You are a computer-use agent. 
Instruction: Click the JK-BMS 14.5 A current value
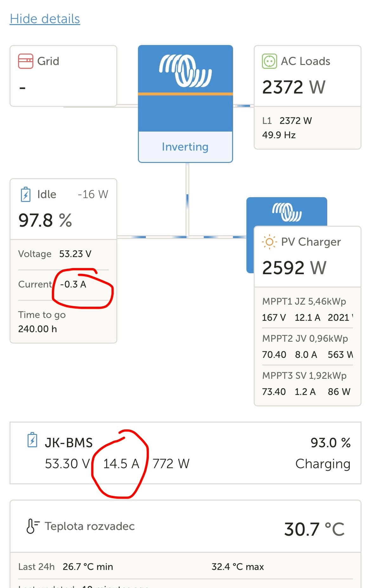(121, 464)
